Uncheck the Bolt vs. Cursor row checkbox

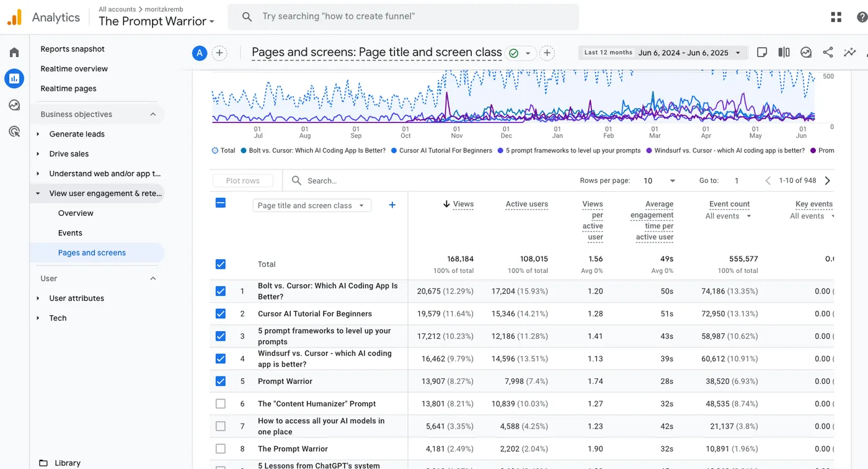point(220,291)
